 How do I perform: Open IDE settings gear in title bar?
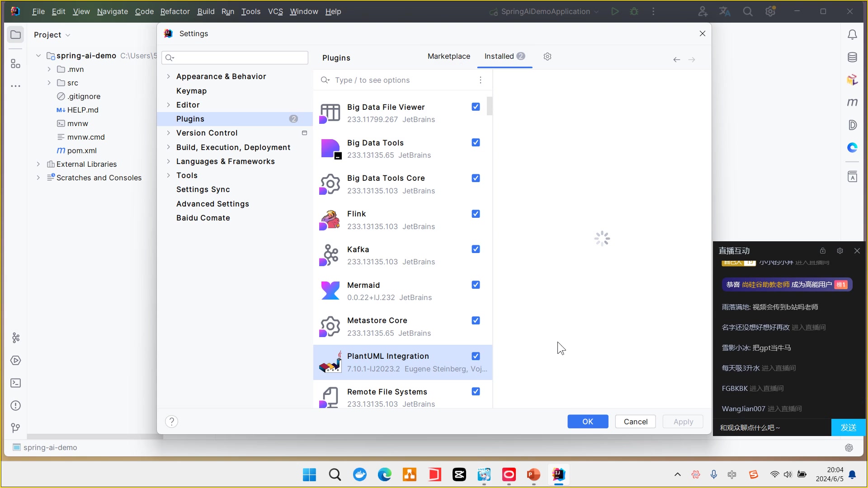(770, 11)
